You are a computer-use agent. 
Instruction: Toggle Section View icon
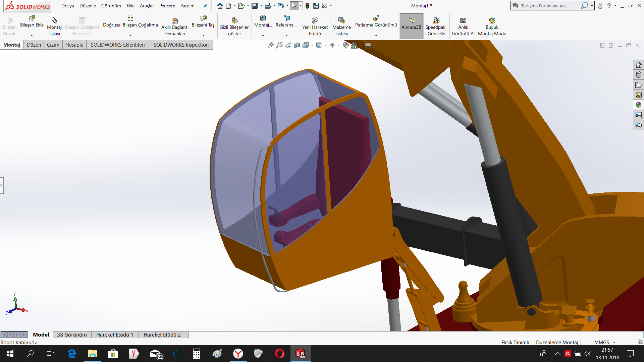coord(297,45)
